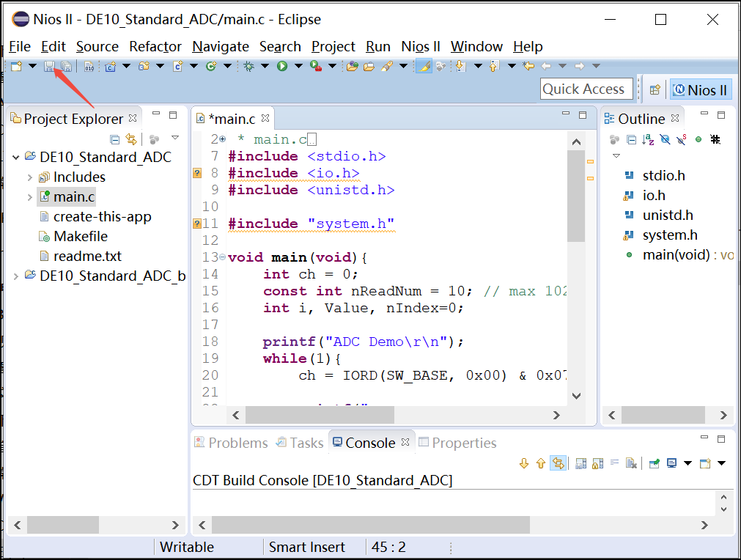
Task: Expand folded comment at line 2
Action: coord(222,139)
